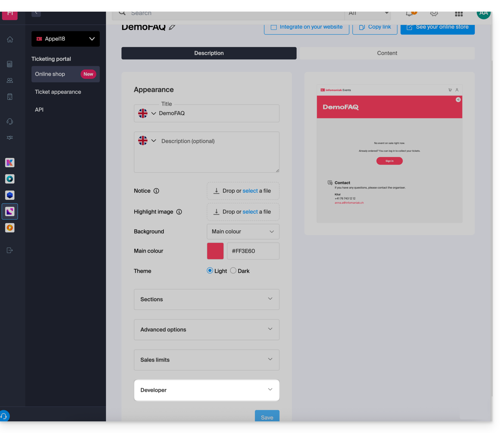504x433 pixels.
Task: Click Integrate on your website button
Action: (x=307, y=27)
